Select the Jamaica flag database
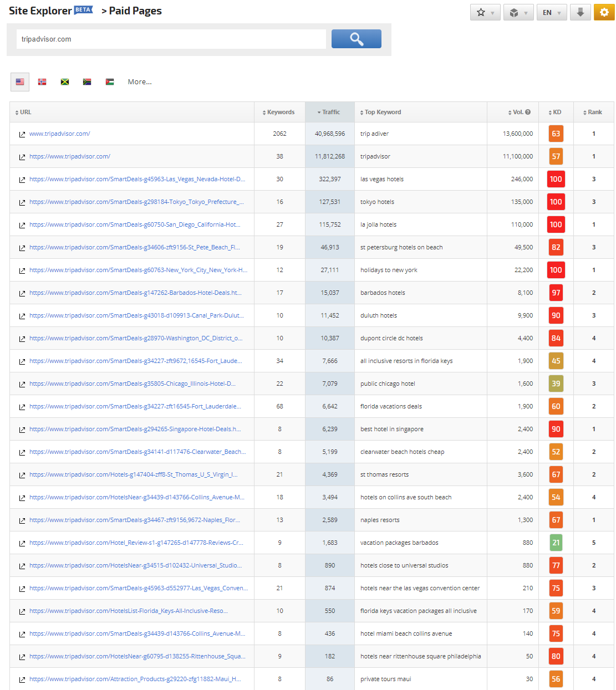Image resolution: width=616 pixels, height=690 pixels. pos(65,81)
